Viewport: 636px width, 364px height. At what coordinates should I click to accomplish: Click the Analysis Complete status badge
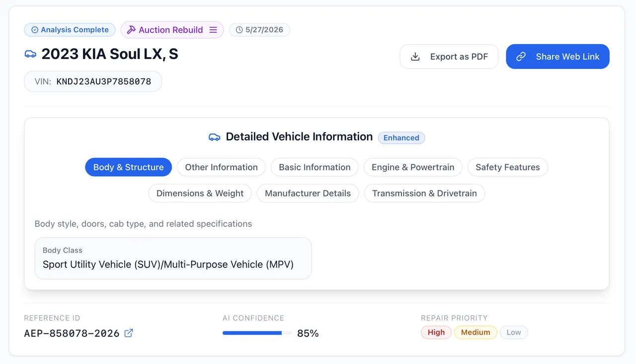(x=70, y=30)
